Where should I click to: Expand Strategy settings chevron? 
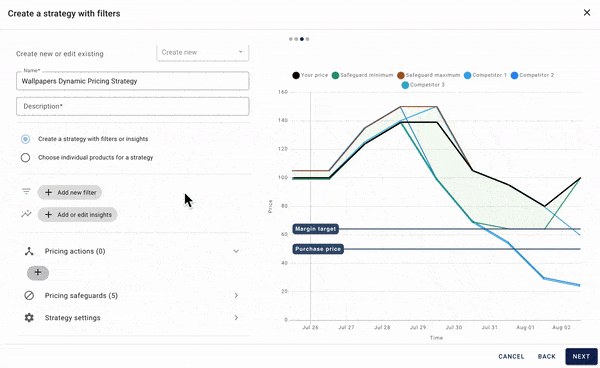pos(236,318)
